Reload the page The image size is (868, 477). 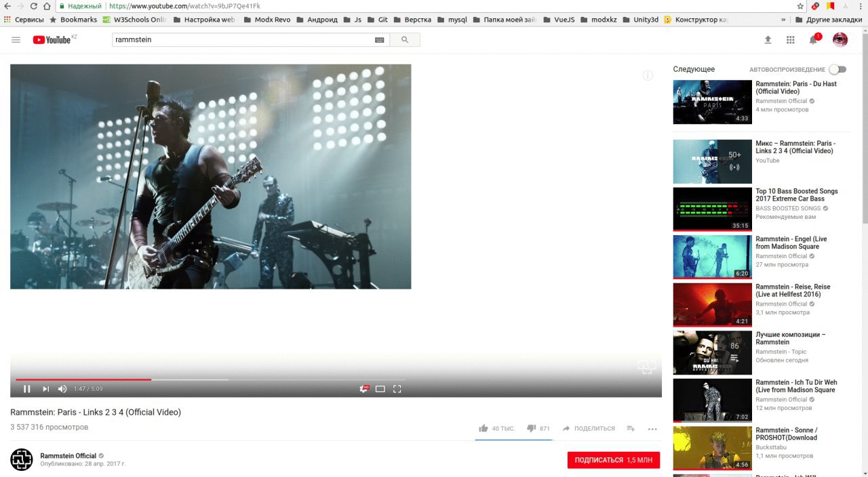tap(33, 6)
